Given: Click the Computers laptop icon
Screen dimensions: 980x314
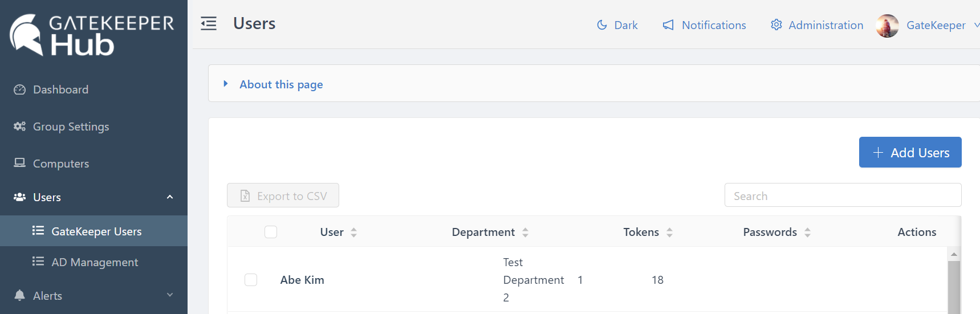Looking at the screenshot, I should (x=20, y=163).
